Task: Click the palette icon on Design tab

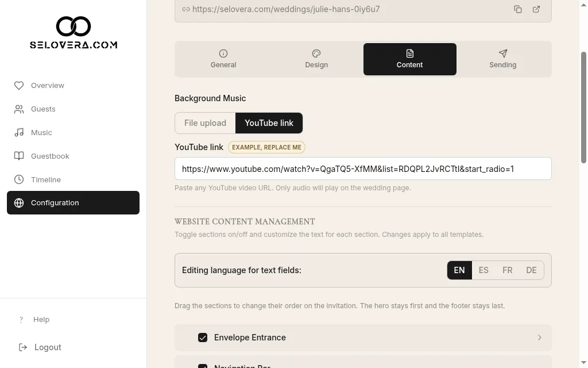Action: pos(316,53)
